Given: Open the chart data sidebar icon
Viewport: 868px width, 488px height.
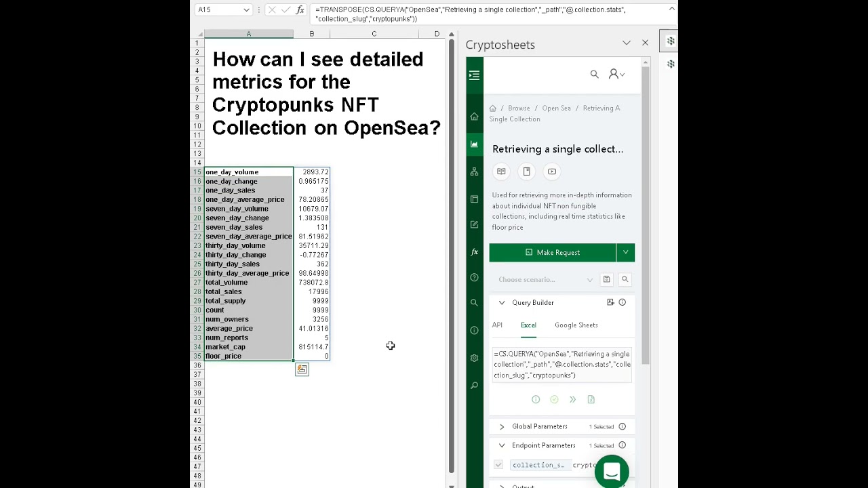Looking at the screenshot, I should click(474, 144).
